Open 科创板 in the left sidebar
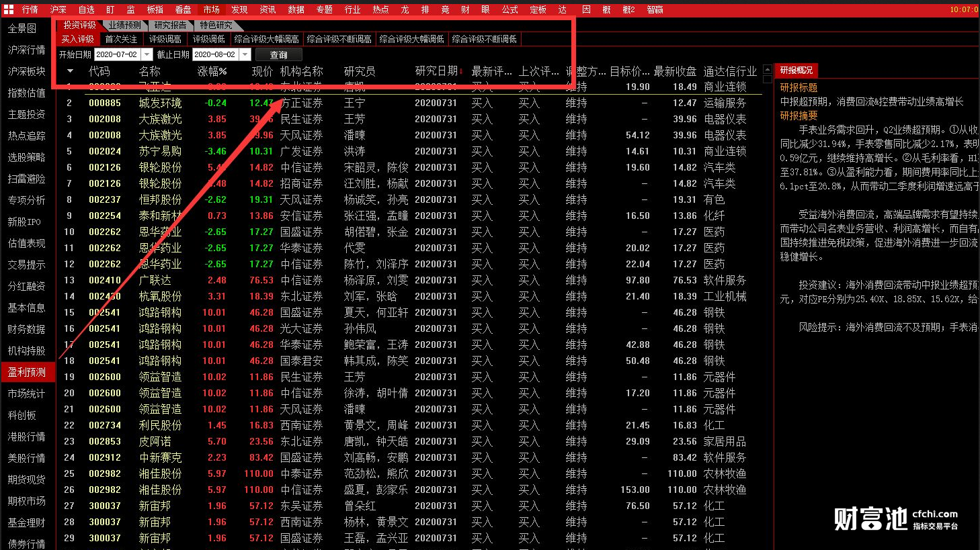Image resolution: width=980 pixels, height=550 pixels. [22, 415]
